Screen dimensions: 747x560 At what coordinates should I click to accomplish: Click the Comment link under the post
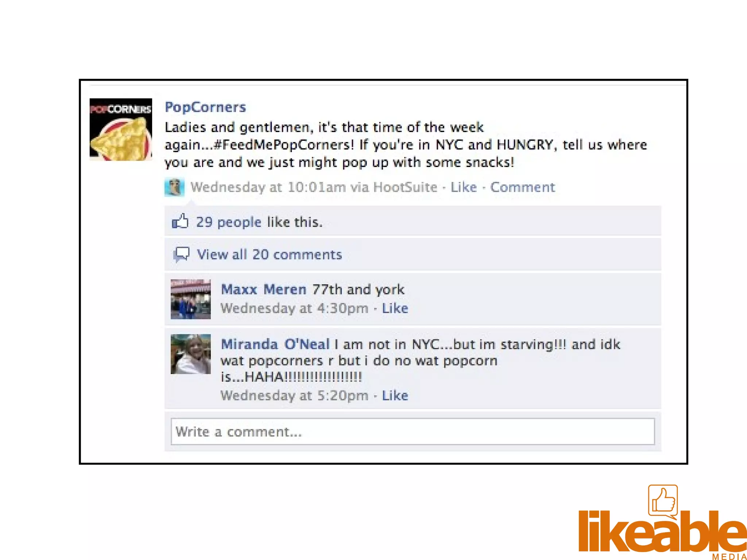(x=522, y=187)
